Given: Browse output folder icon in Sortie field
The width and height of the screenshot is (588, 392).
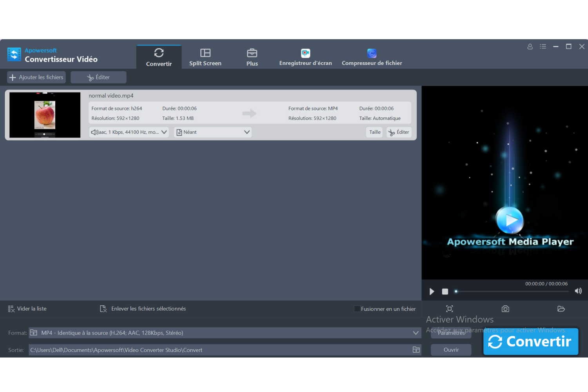Looking at the screenshot, I should pos(416,350).
